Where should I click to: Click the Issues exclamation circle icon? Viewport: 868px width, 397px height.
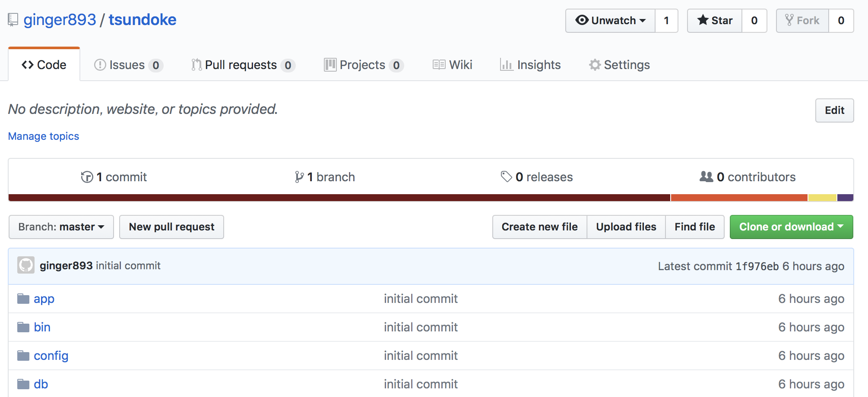[x=100, y=65]
